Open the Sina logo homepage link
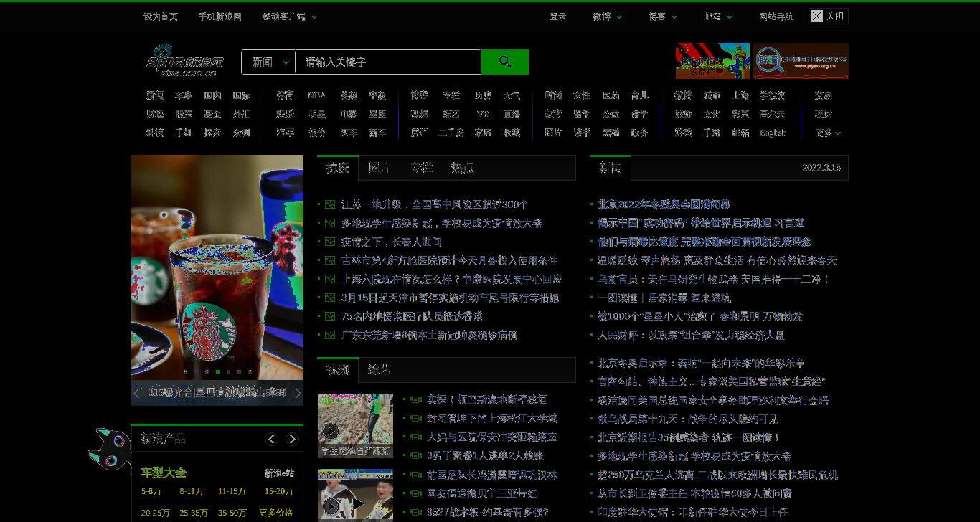Screen dimensions: 980x522 [185, 60]
